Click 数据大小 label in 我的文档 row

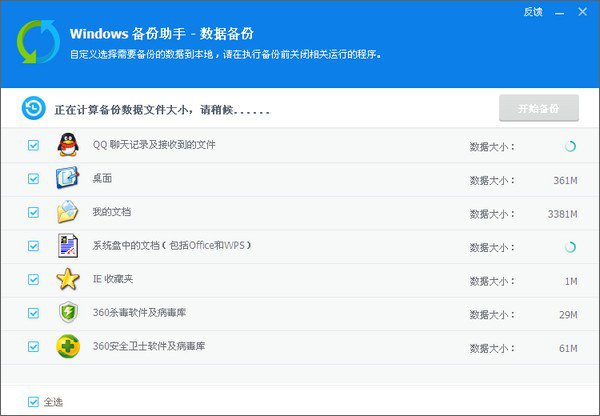tap(492, 214)
